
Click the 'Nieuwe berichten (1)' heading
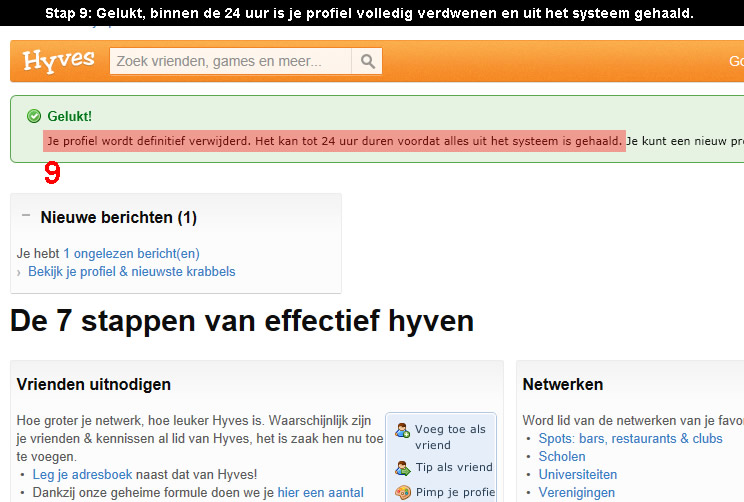coord(119,217)
